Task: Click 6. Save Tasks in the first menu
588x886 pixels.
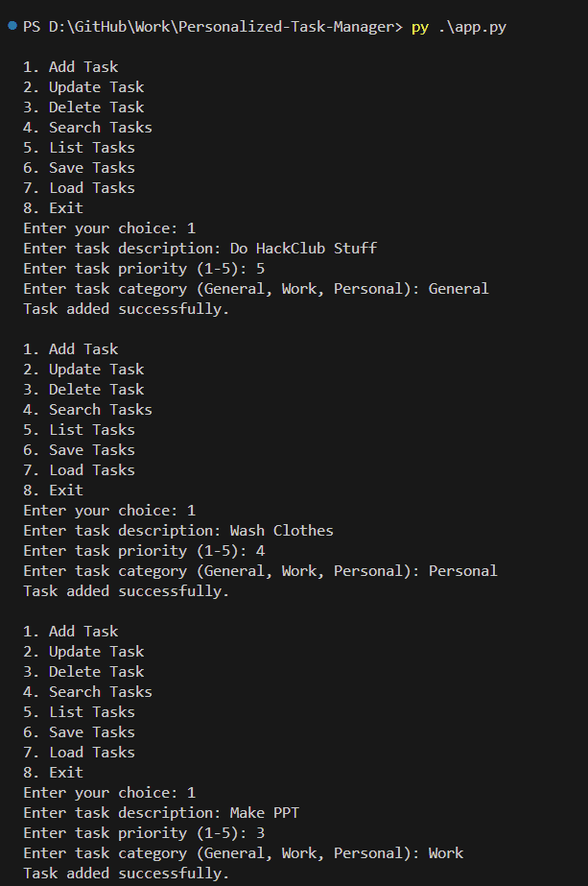Action: pos(79,168)
